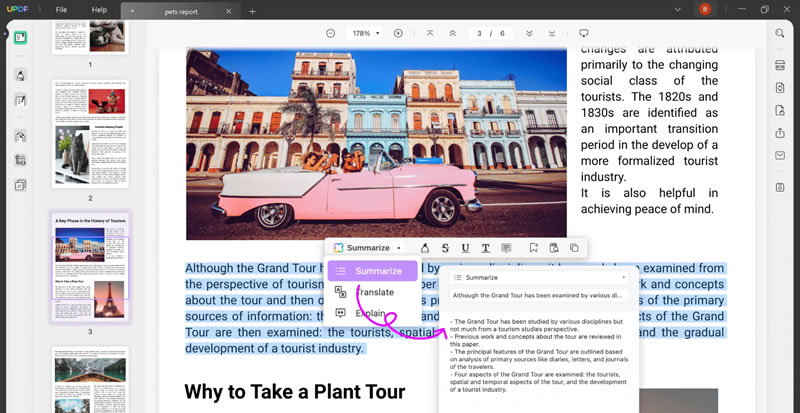Screen dimensions: 800x413
Task: Jump to the first page
Action: [430, 33]
